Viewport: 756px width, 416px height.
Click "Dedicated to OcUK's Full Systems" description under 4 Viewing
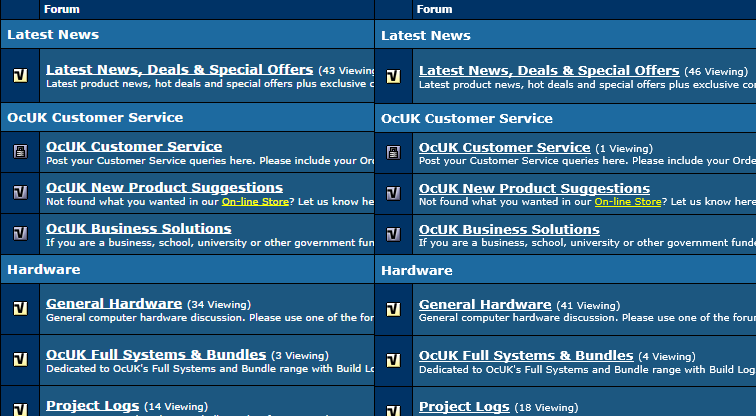pyautogui.click(x=587, y=370)
